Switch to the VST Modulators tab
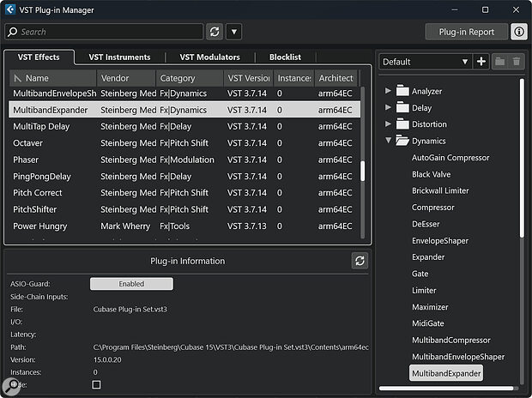 coord(209,57)
